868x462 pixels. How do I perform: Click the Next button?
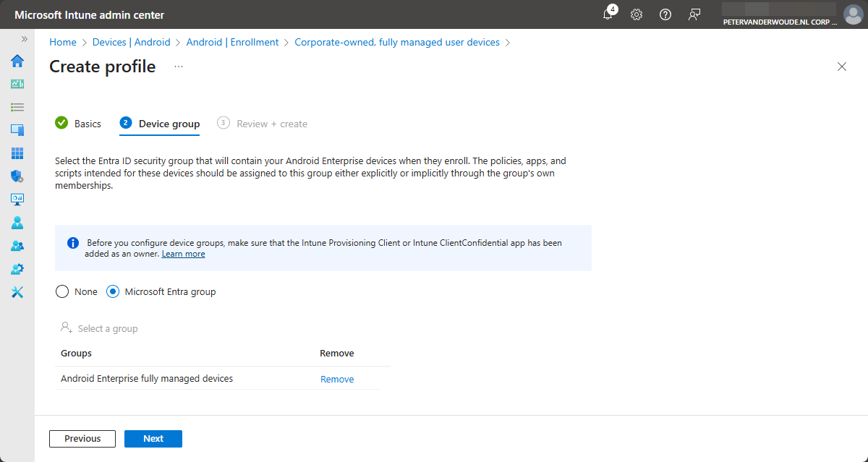(153, 438)
